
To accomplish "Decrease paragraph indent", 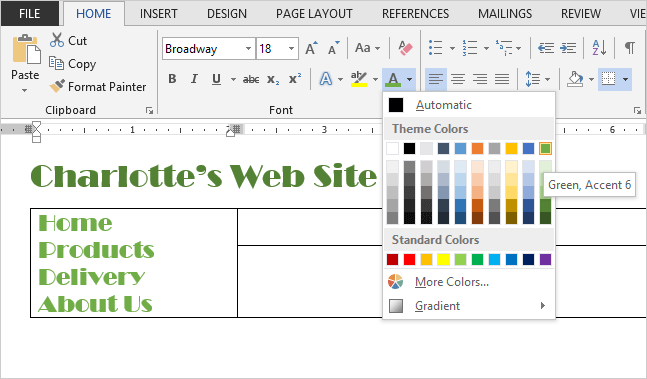I will (x=545, y=48).
